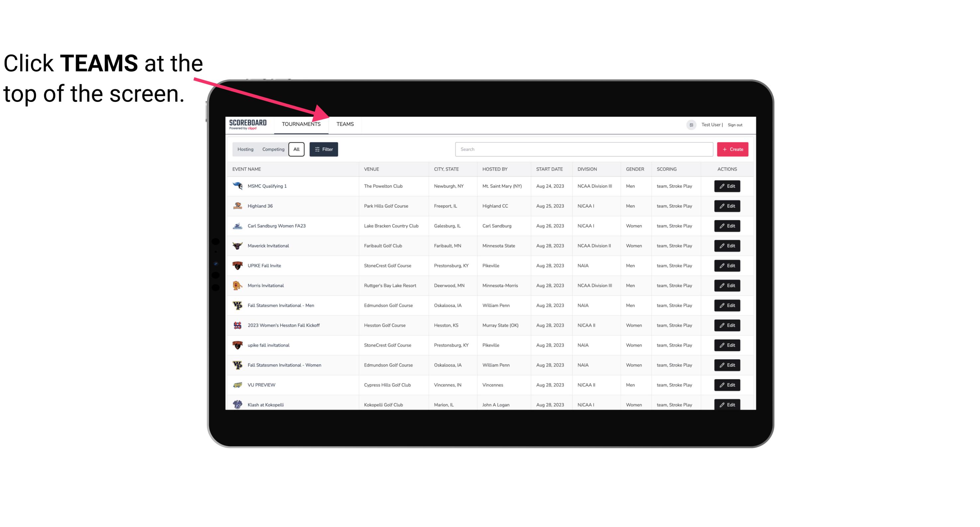Expand the EVENT NAME column header

point(248,169)
